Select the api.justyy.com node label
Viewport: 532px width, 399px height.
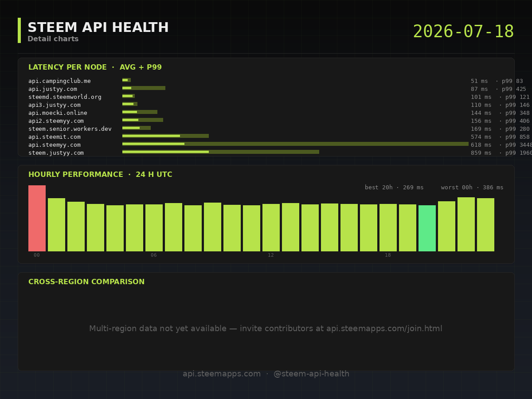[x=53, y=89]
